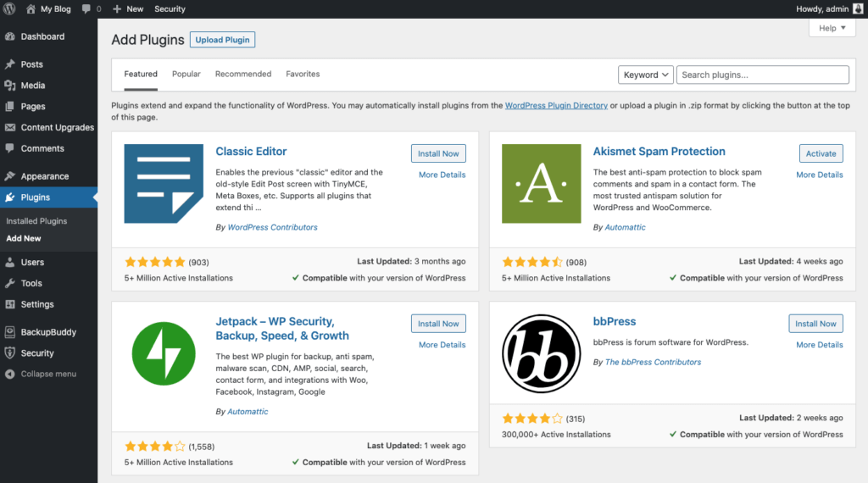Open the Keyword search type dropdown
The image size is (868, 483).
point(645,75)
